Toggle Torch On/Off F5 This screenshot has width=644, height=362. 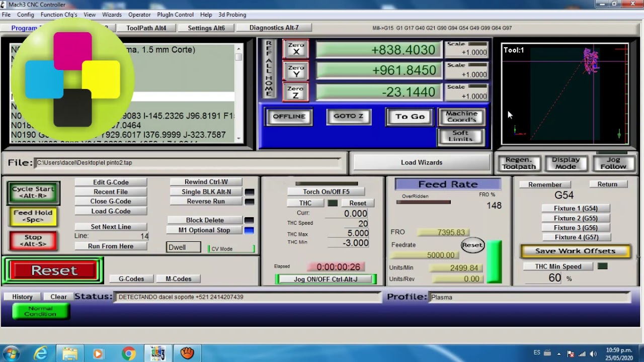pyautogui.click(x=326, y=192)
